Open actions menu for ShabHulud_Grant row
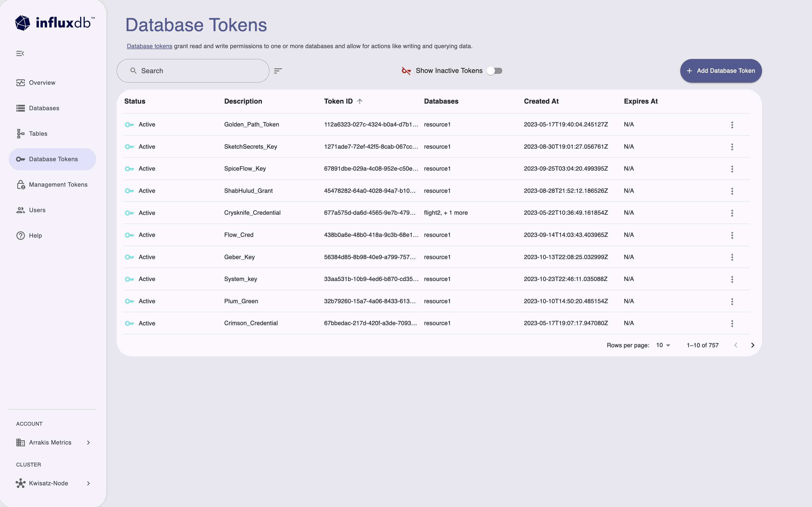 [x=732, y=191]
